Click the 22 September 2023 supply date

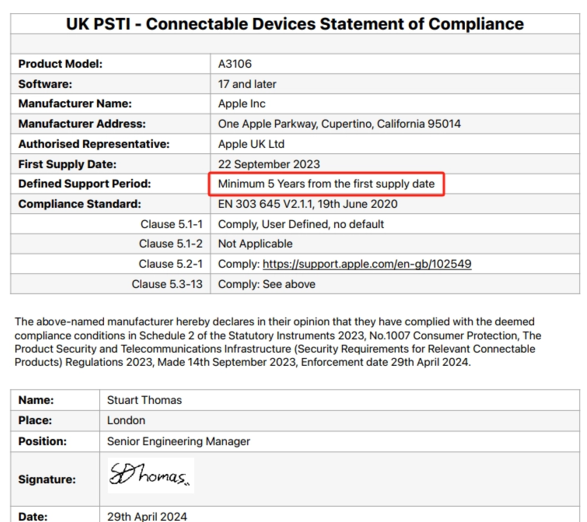(x=269, y=164)
